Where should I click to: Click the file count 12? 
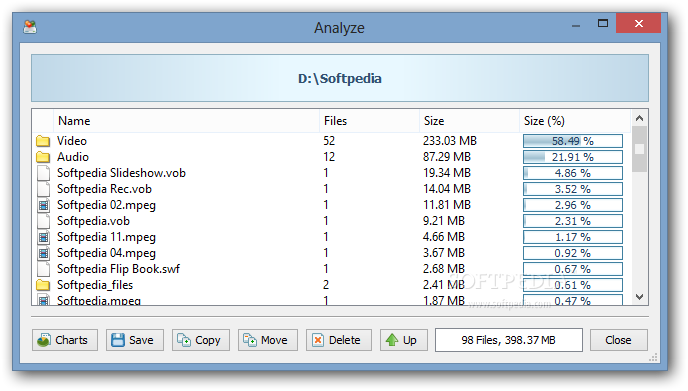(x=329, y=157)
